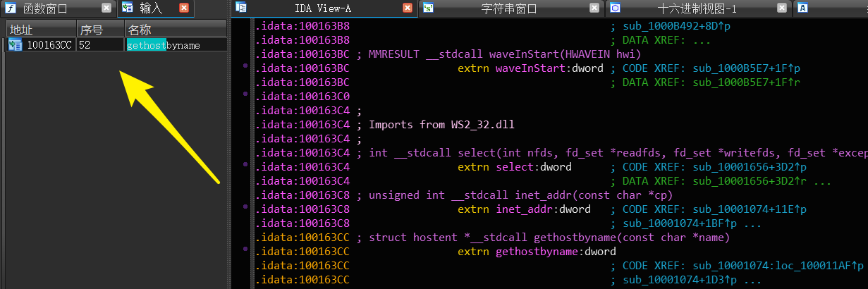Click the hex view tab icon
Viewport: 868px width, 289px height.
coord(615,8)
